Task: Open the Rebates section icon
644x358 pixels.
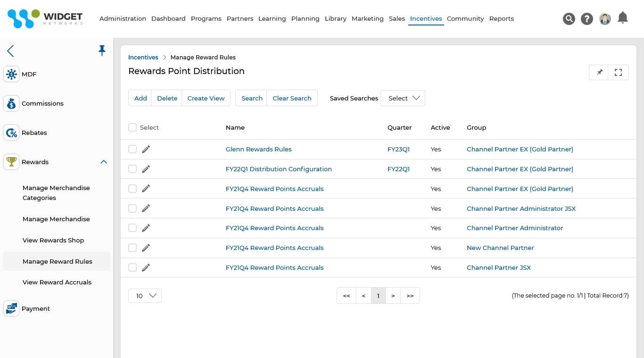Action: pyautogui.click(x=11, y=133)
